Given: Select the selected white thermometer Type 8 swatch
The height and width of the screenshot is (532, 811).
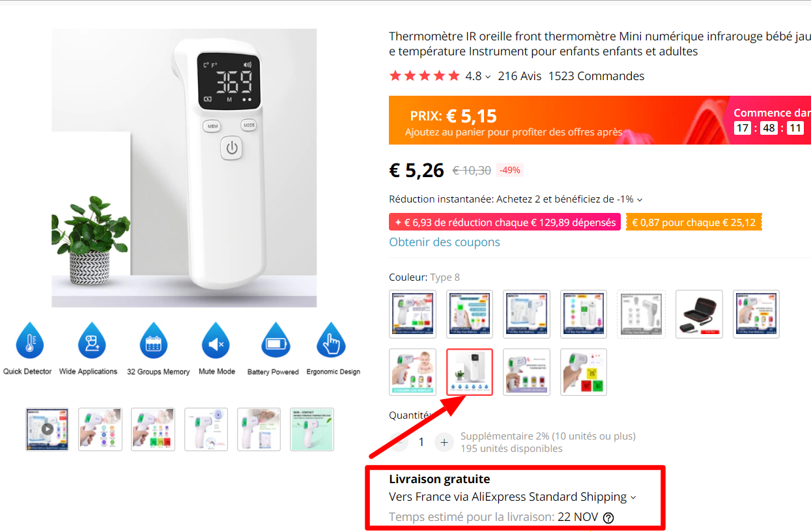Looking at the screenshot, I should (x=470, y=372).
